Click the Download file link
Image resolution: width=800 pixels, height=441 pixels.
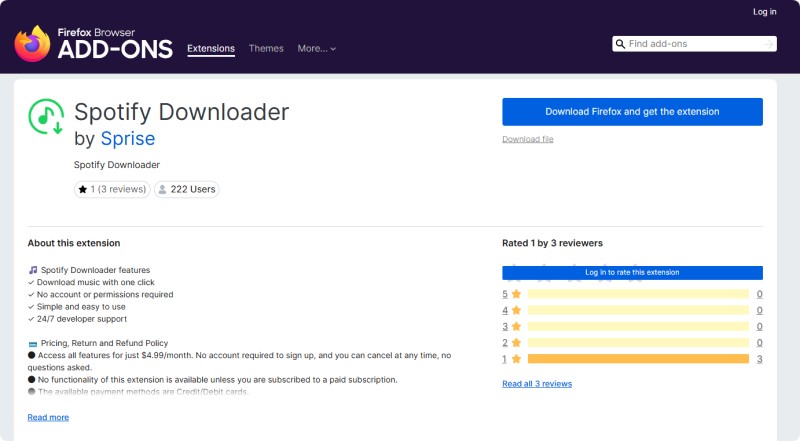[528, 139]
